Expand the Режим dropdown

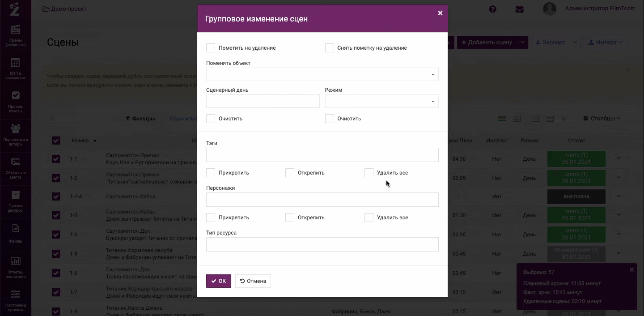(x=382, y=101)
